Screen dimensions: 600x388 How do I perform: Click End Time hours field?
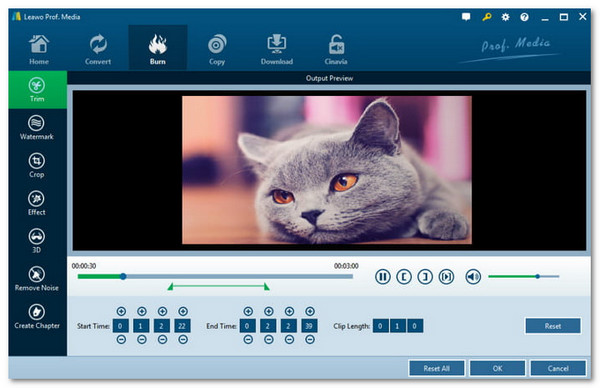pos(248,326)
